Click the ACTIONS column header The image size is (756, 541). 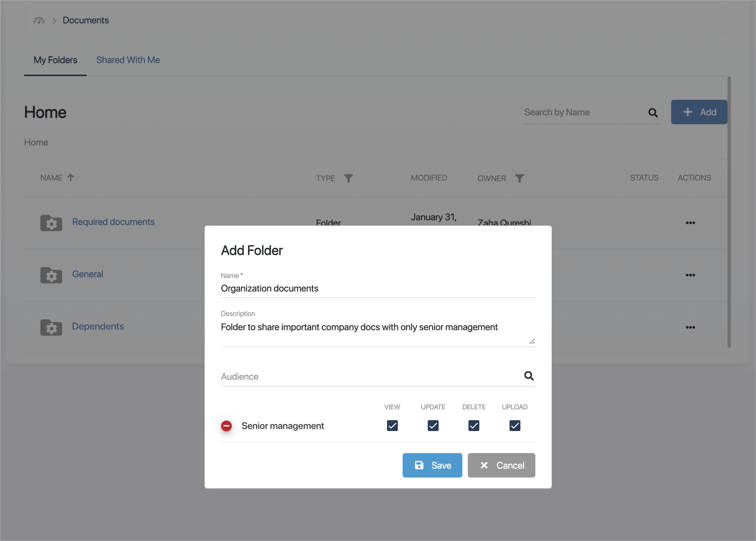(x=694, y=178)
